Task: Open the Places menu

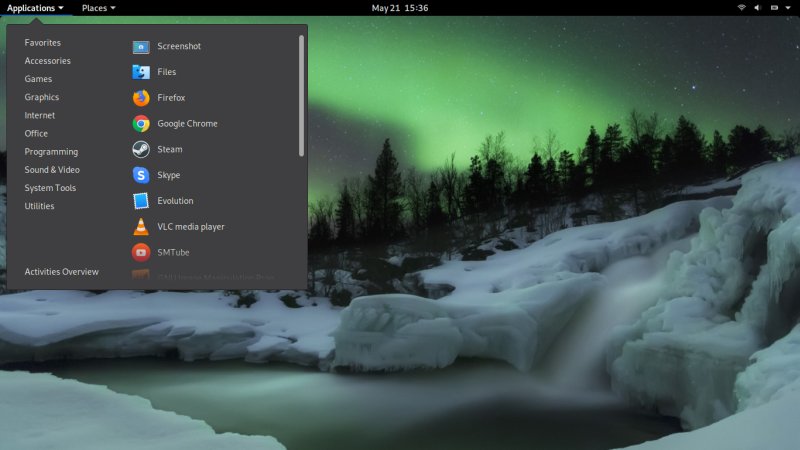Action: point(98,8)
